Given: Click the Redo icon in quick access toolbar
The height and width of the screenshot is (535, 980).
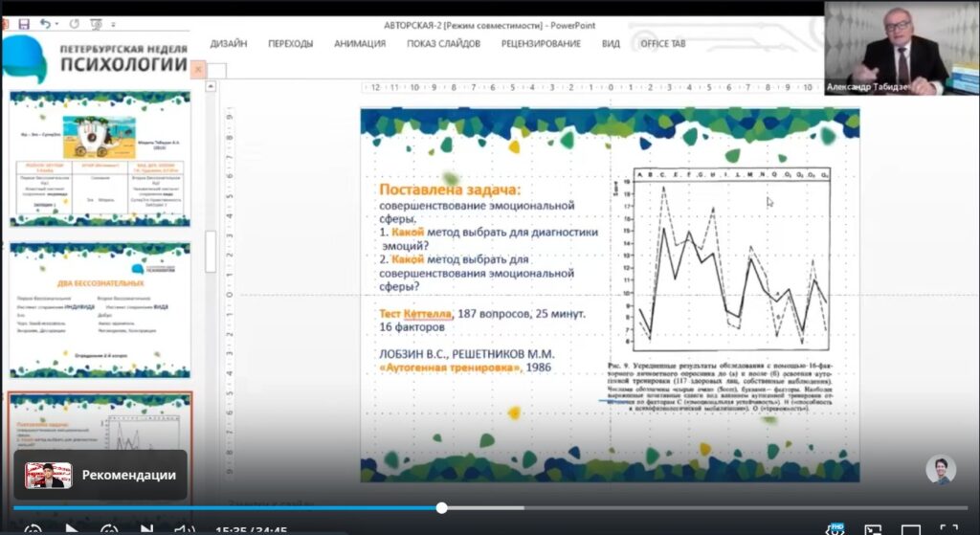Looking at the screenshot, I should click(x=75, y=23).
